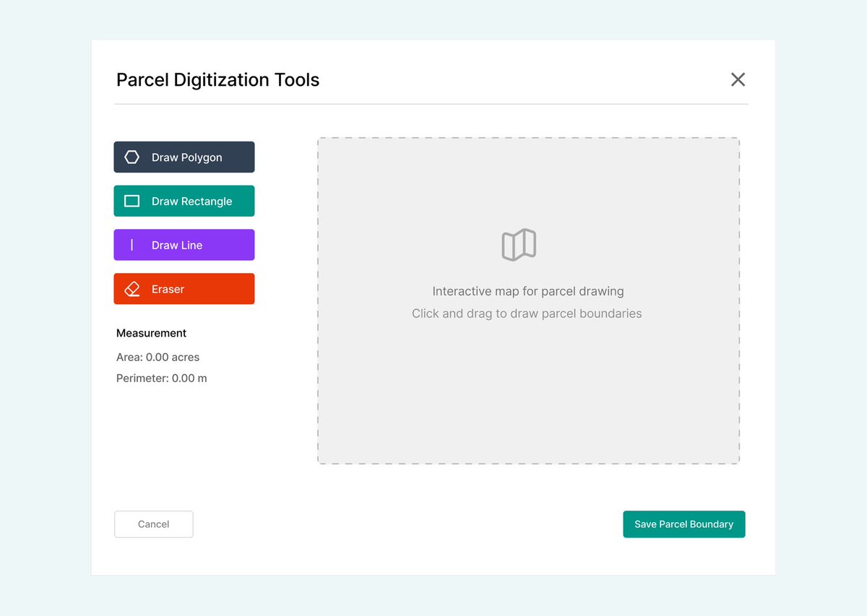Select the Eraser tool
This screenshot has height=616, width=867.
[184, 288]
